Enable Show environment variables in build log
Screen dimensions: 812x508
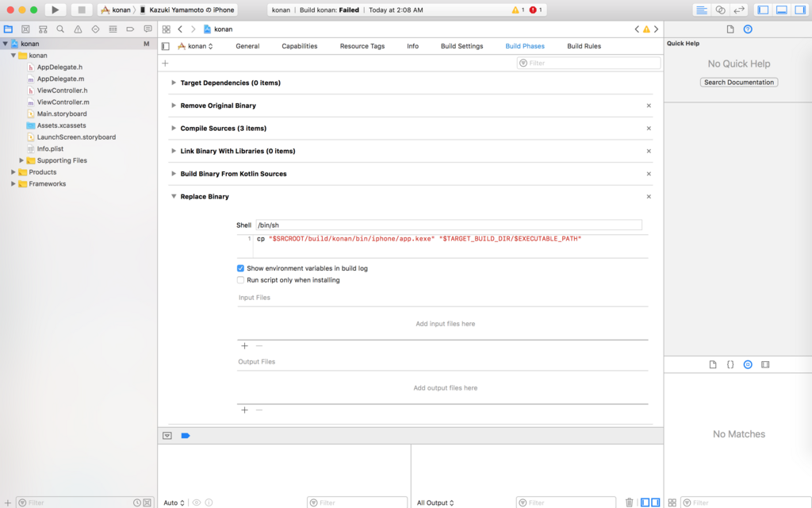pyautogui.click(x=240, y=268)
